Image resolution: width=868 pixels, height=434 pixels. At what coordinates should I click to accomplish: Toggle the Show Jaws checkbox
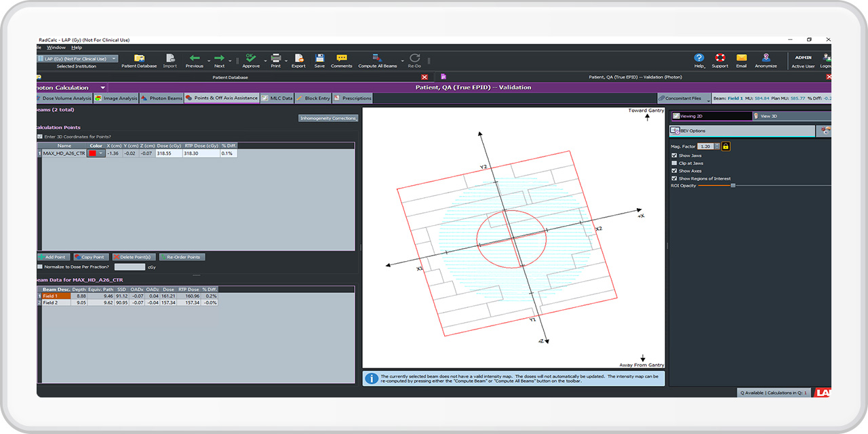click(674, 155)
